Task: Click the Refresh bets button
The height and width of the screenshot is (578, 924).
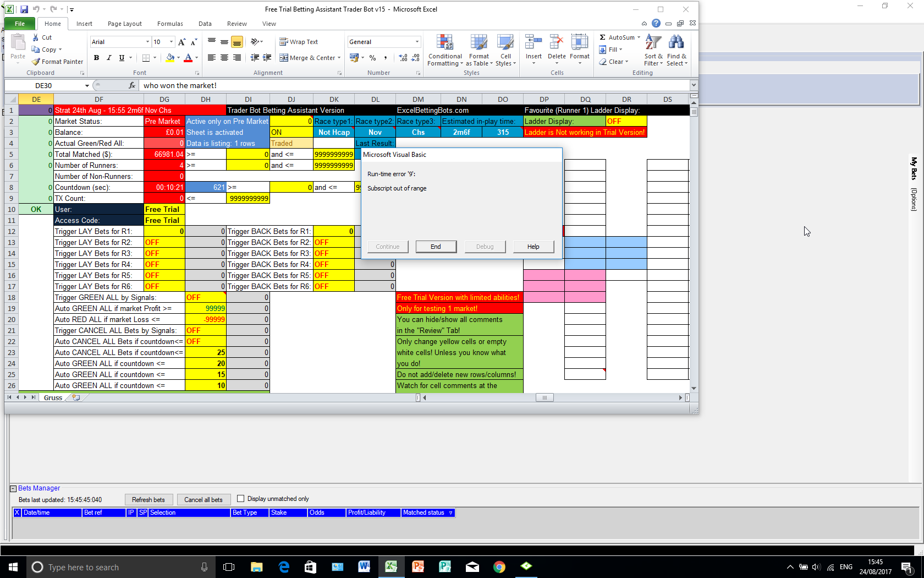Action: pos(148,499)
